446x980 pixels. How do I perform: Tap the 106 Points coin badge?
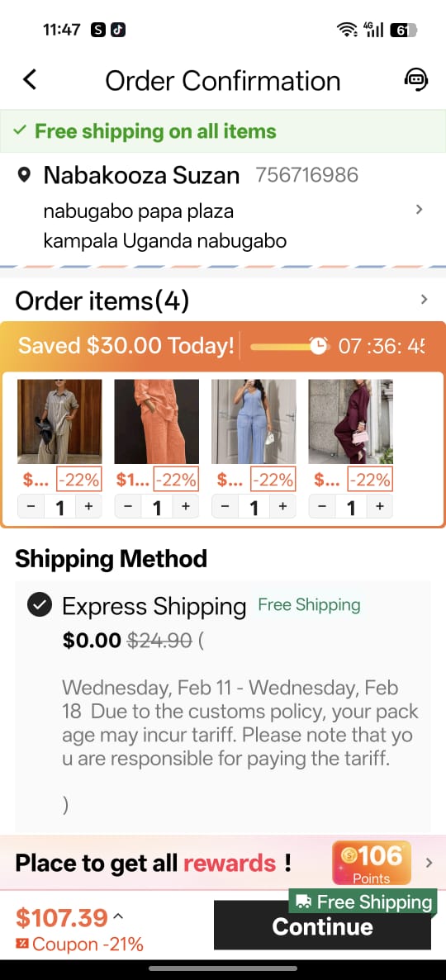[372, 863]
